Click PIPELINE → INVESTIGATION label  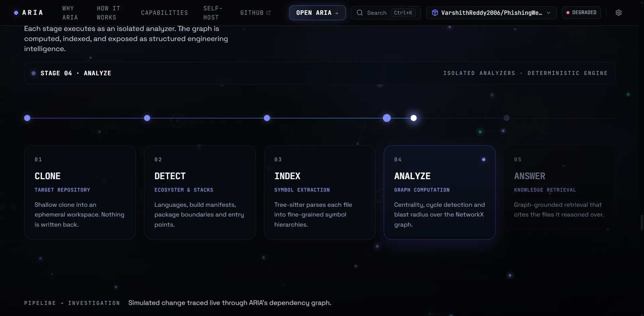tap(72, 303)
